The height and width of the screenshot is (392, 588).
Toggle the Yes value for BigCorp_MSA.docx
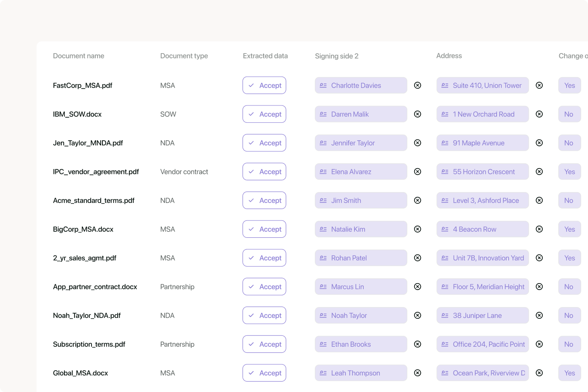pos(569,229)
